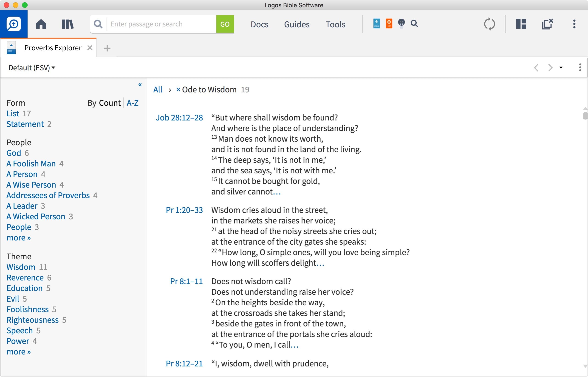
Task: Navigate forward with right arrow
Action: (x=550, y=68)
